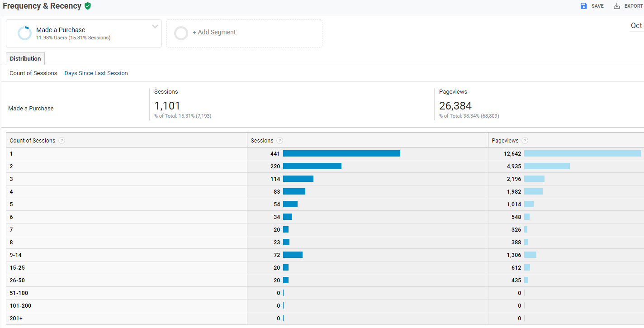The image size is (644, 328).
Task: Click the Save floppy disk icon
Action: (584, 6)
